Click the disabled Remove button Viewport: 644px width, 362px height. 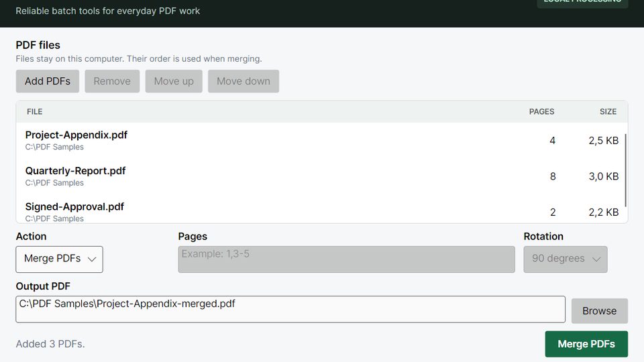[x=112, y=81]
